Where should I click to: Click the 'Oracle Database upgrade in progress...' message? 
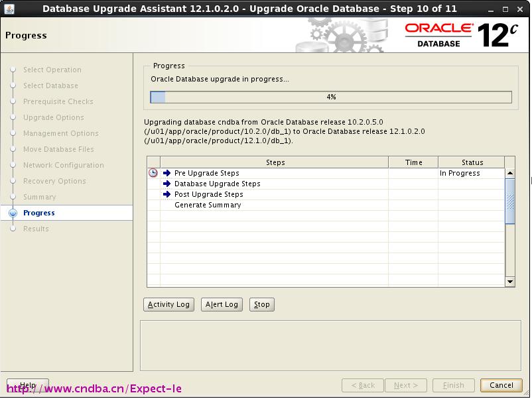pos(220,79)
